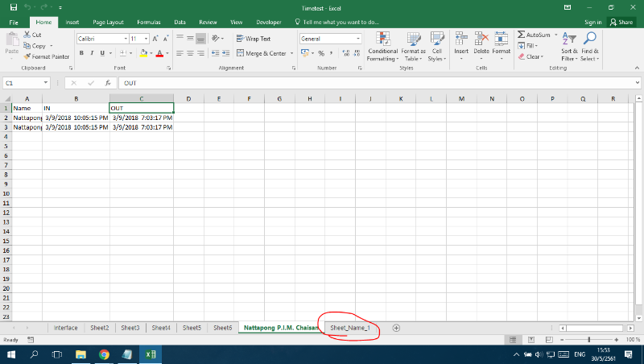Toggle Bold formatting
Screen dimensions: 644x364
81,53
